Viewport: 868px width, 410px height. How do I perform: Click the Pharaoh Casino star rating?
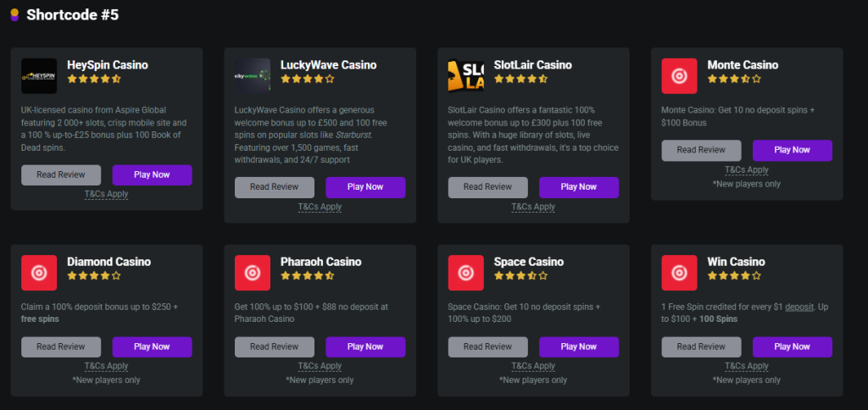pos(307,275)
